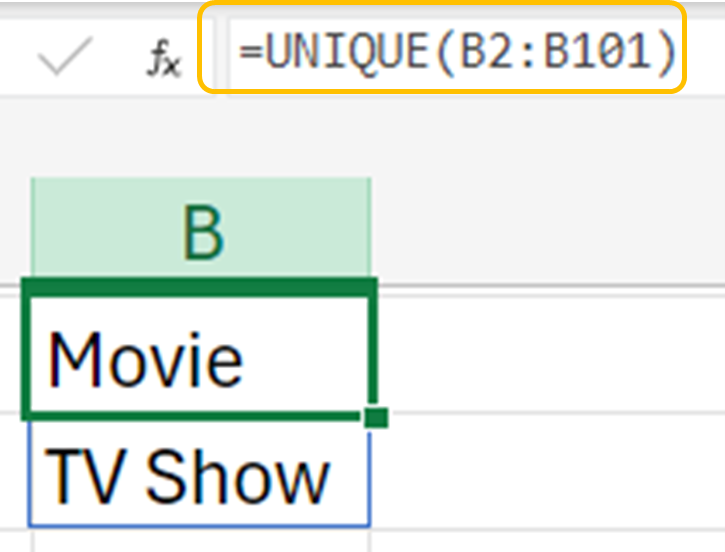Select the column B header

pos(201,231)
